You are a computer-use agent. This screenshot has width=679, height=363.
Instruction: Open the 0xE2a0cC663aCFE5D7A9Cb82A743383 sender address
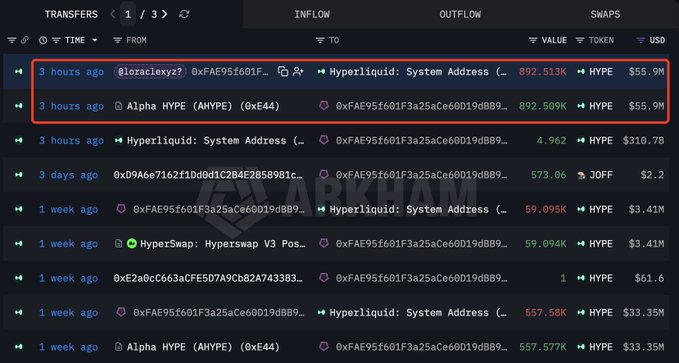point(208,278)
